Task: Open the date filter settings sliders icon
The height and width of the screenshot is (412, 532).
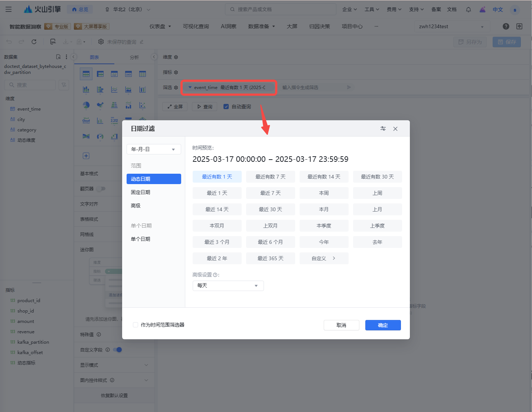Action: click(383, 128)
